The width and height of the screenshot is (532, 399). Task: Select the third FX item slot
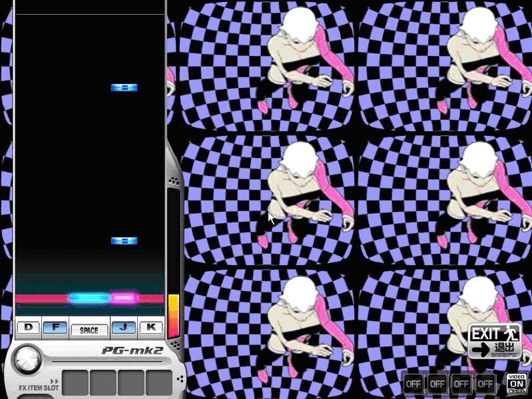tap(131, 384)
